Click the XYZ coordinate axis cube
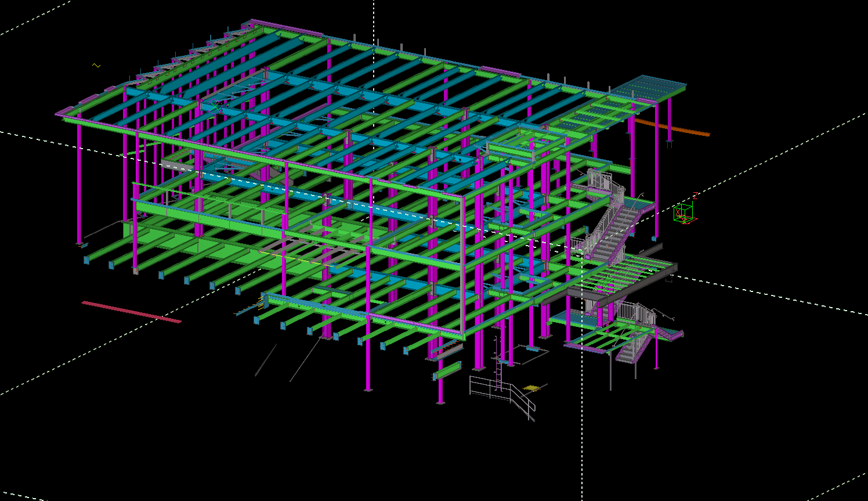Image resolution: width=868 pixels, height=501 pixels. (x=683, y=212)
